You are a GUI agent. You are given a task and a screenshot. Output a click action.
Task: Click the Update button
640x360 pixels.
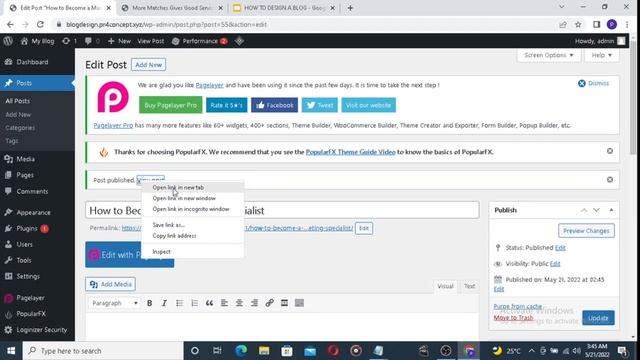click(x=598, y=318)
